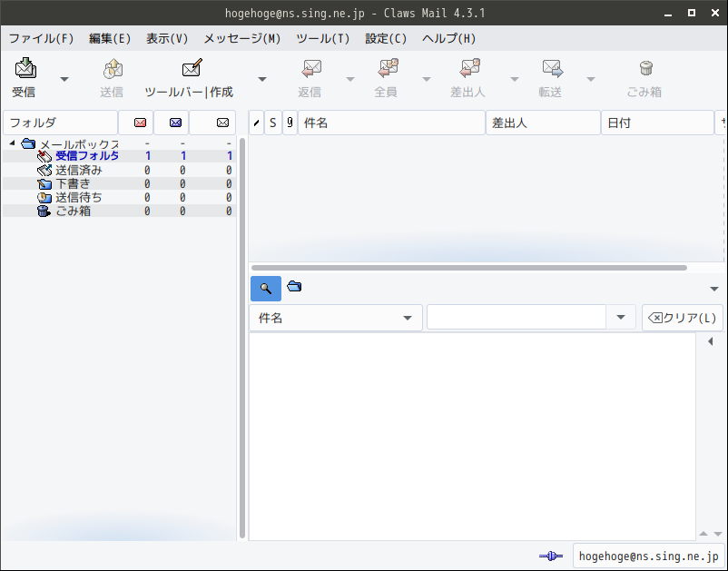Click the new messages red envelope column header

coord(136,123)
